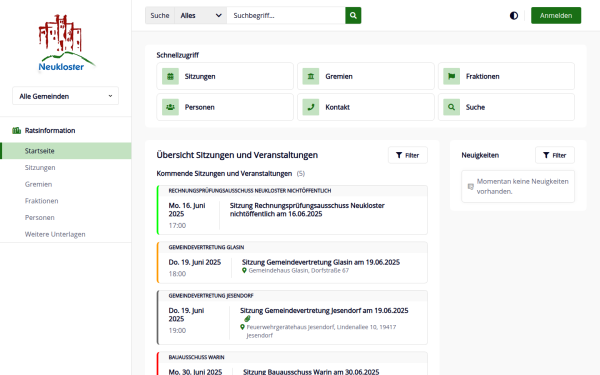
Task: Open the Gremien quick access tile label
Action: [x=339, y=76]
